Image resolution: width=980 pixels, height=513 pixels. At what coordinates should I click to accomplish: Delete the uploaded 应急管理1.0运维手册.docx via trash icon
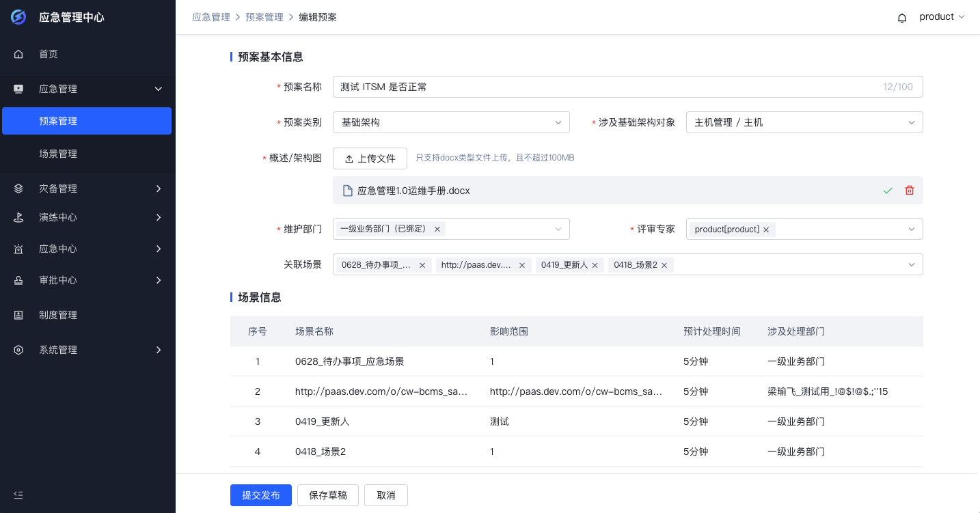(909, 190)
